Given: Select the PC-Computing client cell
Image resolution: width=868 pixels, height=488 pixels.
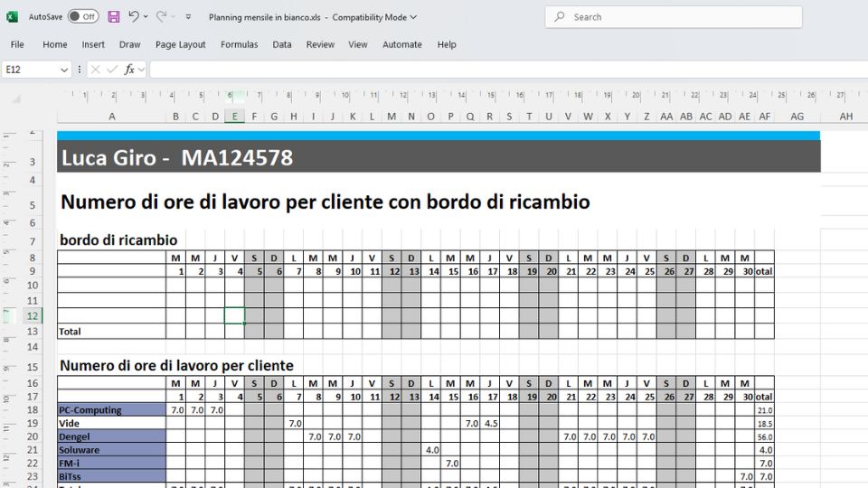Looking at the screenshot, I should [x=111, y=410].
